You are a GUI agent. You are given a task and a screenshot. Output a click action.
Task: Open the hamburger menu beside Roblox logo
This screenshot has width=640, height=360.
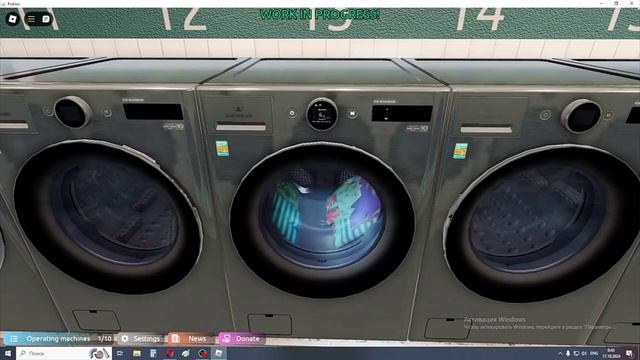(31, 19)
